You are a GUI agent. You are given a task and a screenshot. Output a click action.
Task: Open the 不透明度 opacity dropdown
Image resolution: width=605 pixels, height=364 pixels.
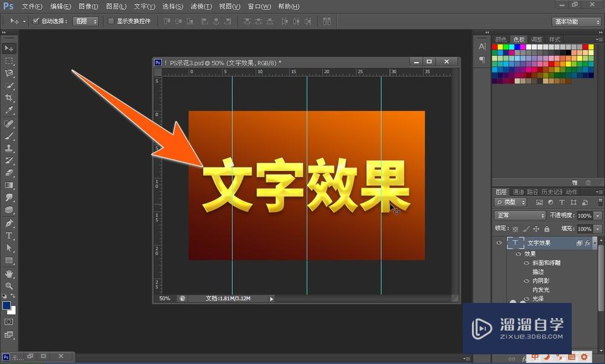pyautogui.click(x=598, y=215)
